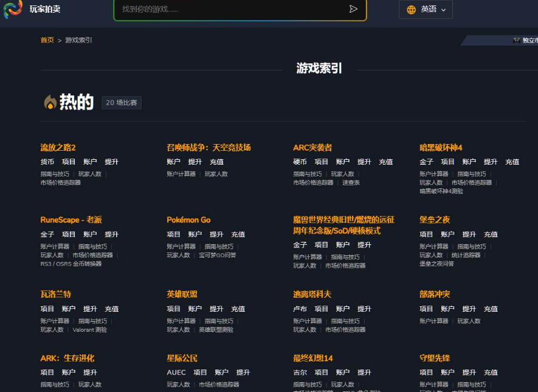Viewport: 538px width, 392px height.
Task: Select 货币 under 流放之路2
Action: (x=47, y=162)
